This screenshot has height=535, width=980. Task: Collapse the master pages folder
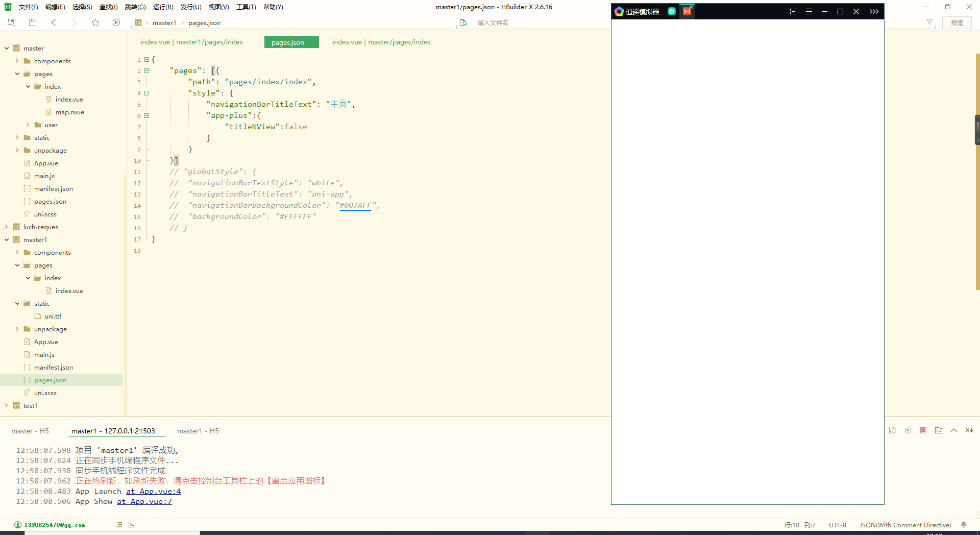click(x=17, y=74)
